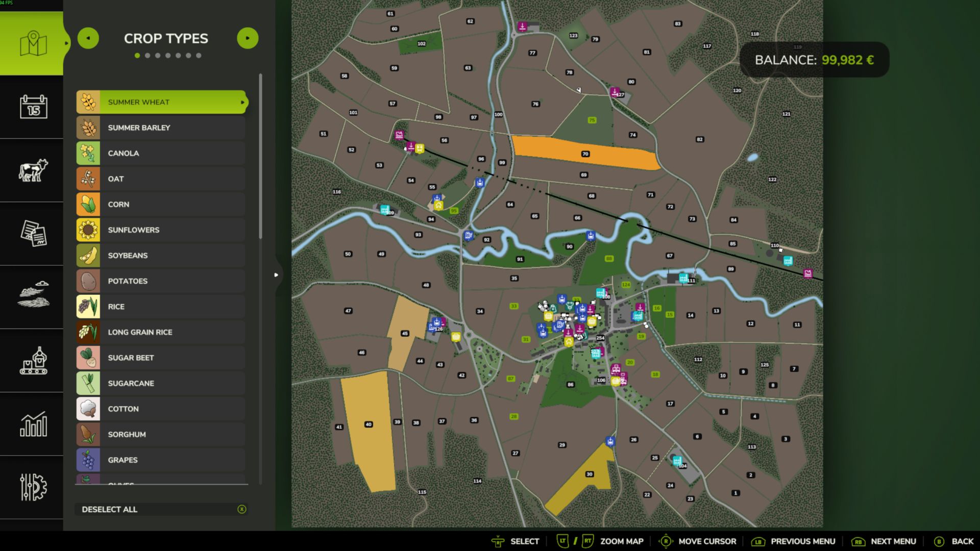
Task: Click the right arrow beside Crop Types
Action: tap(248, 38)
